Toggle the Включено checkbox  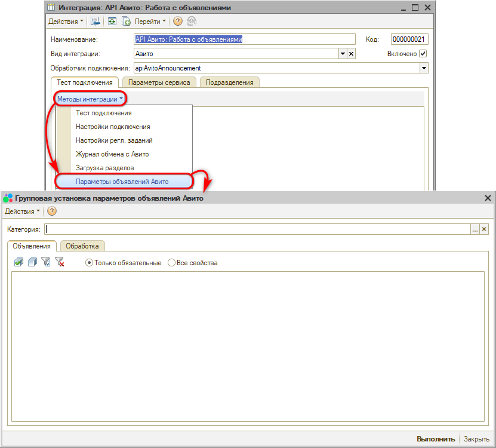pos(423,54)
